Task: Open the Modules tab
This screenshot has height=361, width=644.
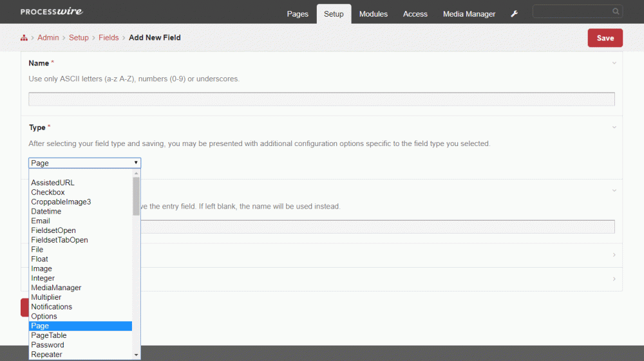Action: 374,14
